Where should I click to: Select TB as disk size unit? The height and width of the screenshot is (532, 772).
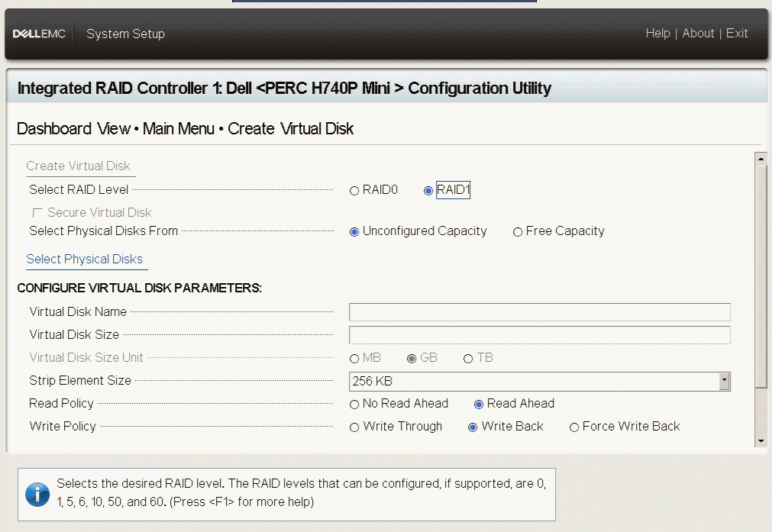click(468, 359)
